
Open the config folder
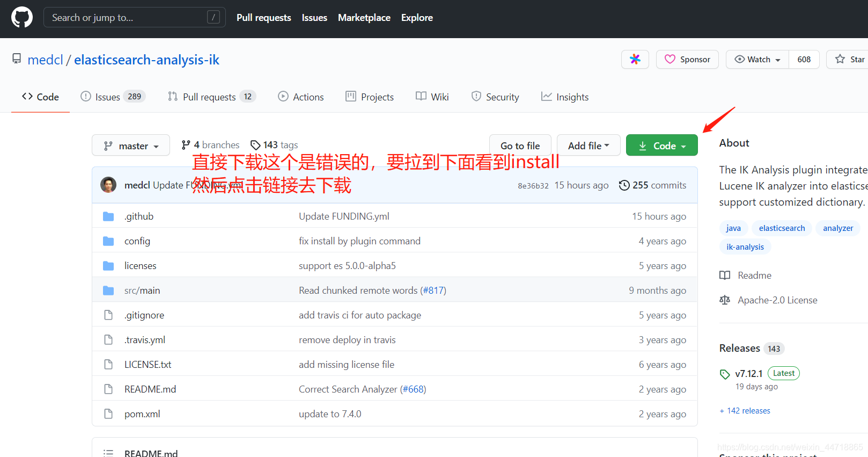tap(137, 241)
